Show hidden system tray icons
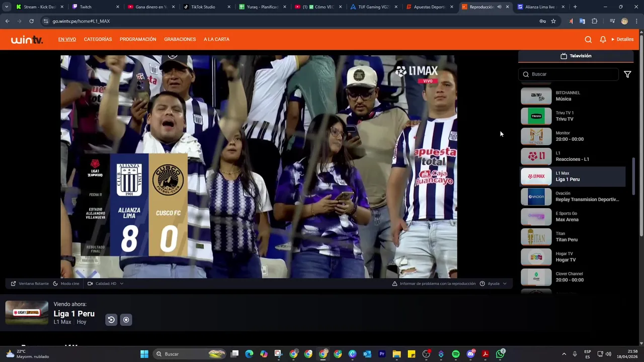Screen dimensions: 644x362 (564, 354)
